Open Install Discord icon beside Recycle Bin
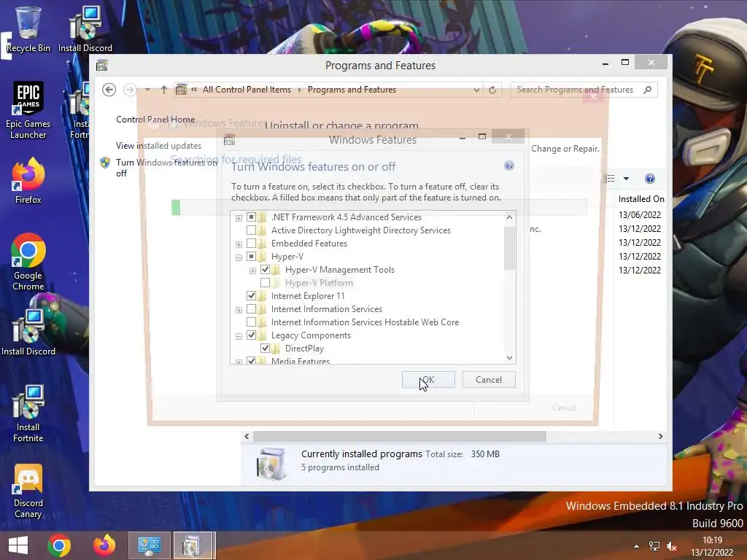This screenshot has width=747, height=560. [x=85, y=28]
